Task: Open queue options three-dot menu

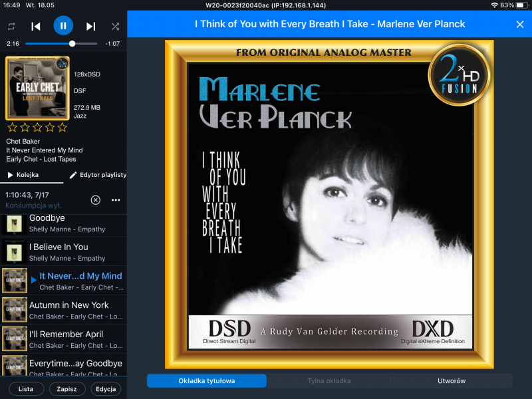Action: point(116,200)
